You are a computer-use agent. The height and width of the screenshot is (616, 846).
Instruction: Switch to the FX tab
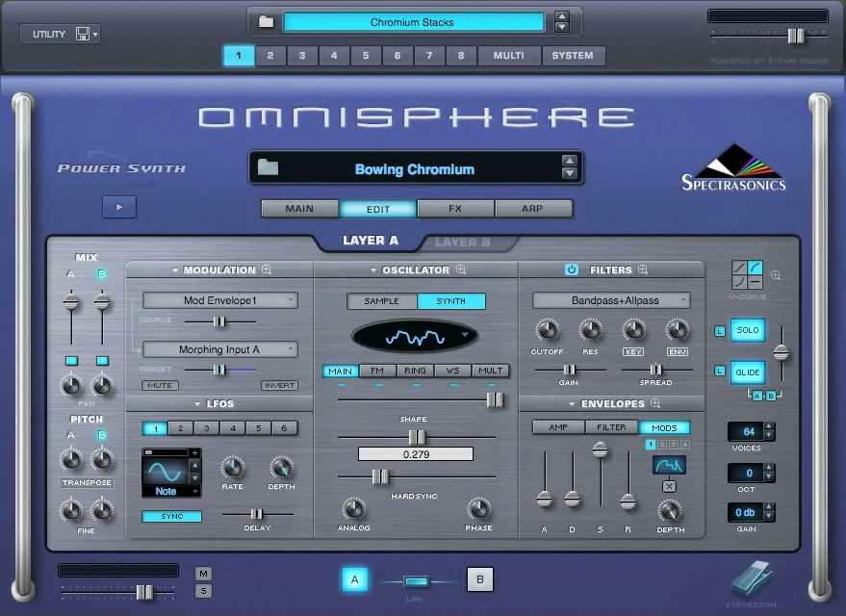(455, 208)
